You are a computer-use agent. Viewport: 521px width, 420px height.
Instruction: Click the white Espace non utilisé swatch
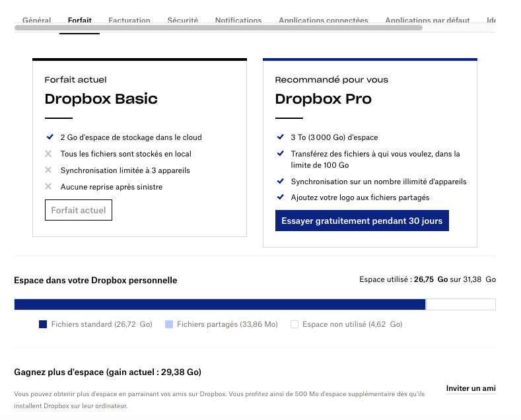tap(295, 324)
